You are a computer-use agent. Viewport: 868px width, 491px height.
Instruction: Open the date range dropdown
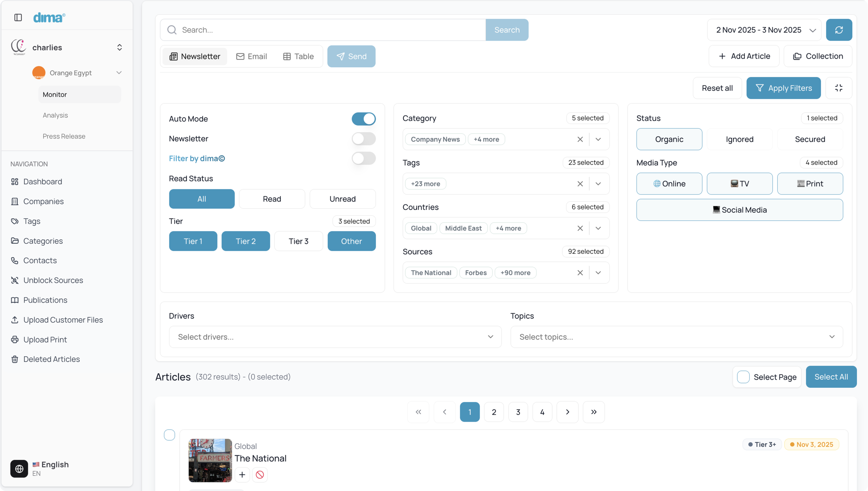click(764, 30)
